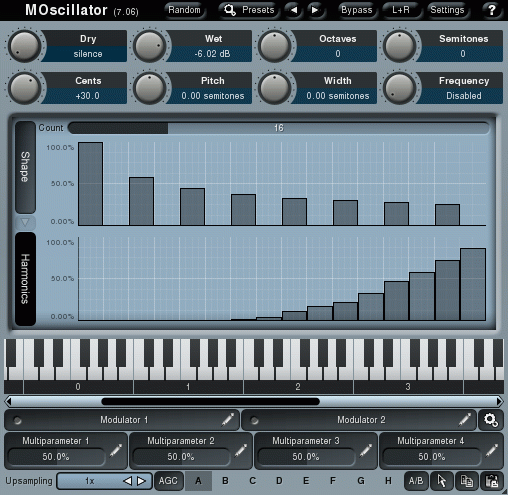Select preset slot D

click(x=279, y=481)
